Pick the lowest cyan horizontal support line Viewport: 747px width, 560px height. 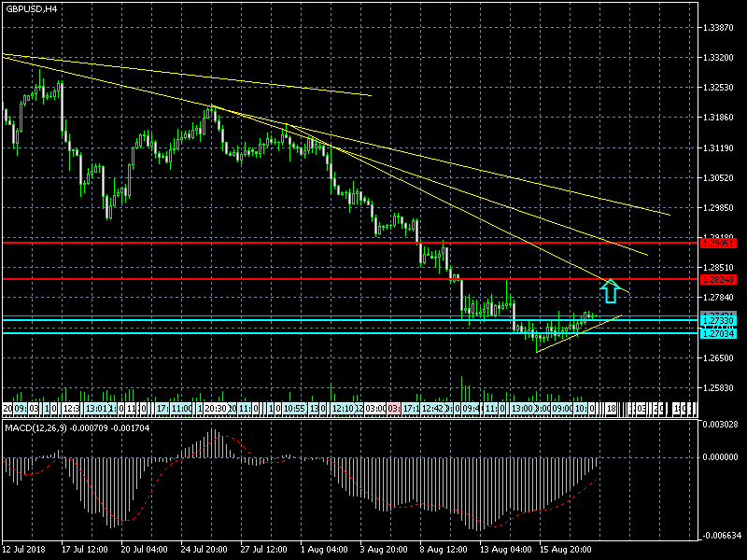point(280,333)
